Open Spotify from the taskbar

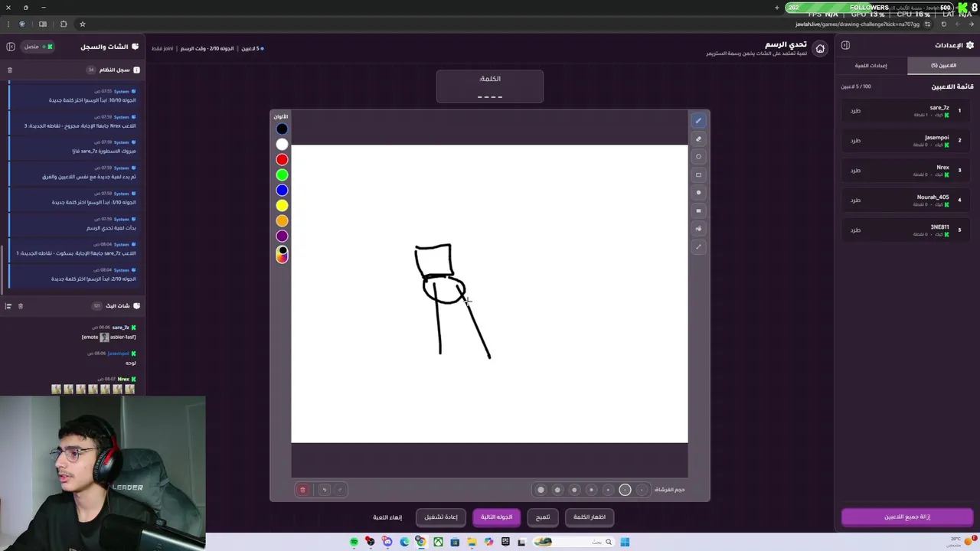pos(354,542)
